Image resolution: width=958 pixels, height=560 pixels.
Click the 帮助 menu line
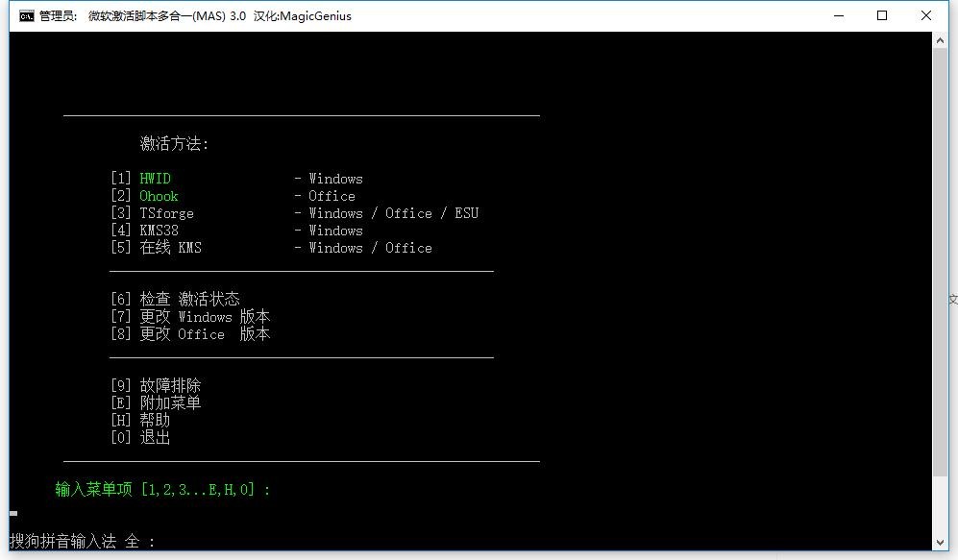[140, 420]
